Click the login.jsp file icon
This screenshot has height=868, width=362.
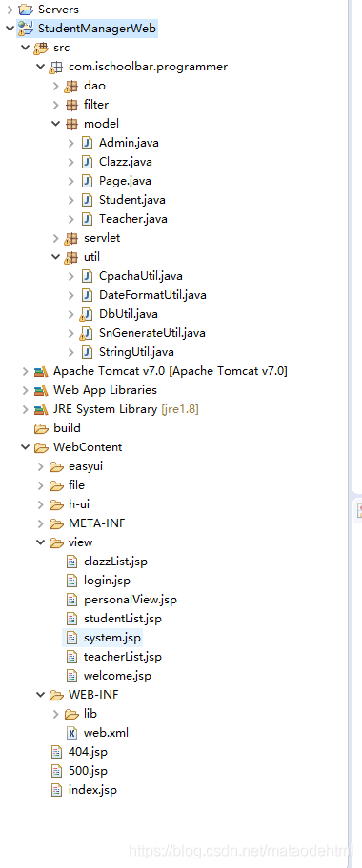click(x=71, y=581)
